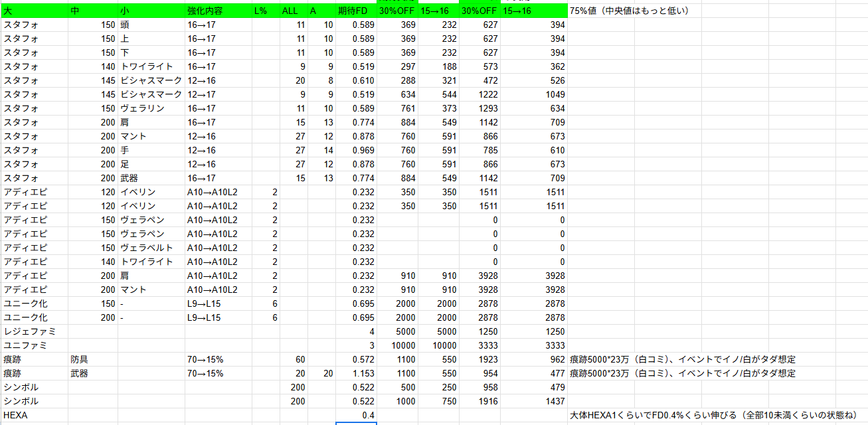The width and height of the screenshot is (868, 425).
Task: Select the 321 value cell
Action: pos(439,80)
